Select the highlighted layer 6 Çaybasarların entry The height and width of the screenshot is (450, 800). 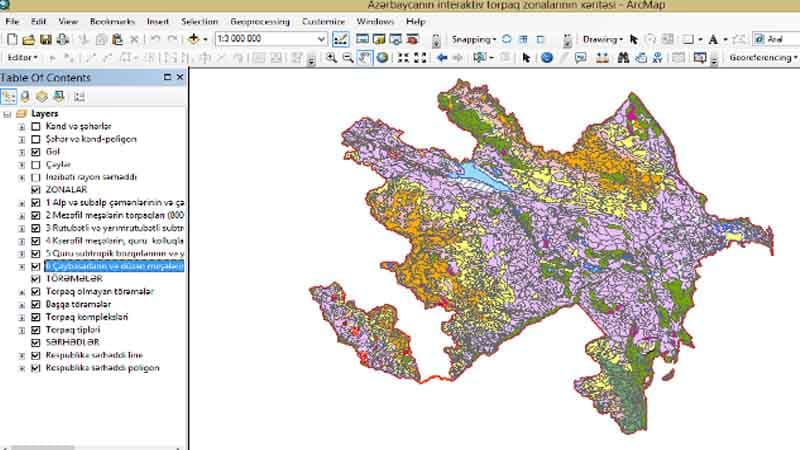click(x=114, y=266)
